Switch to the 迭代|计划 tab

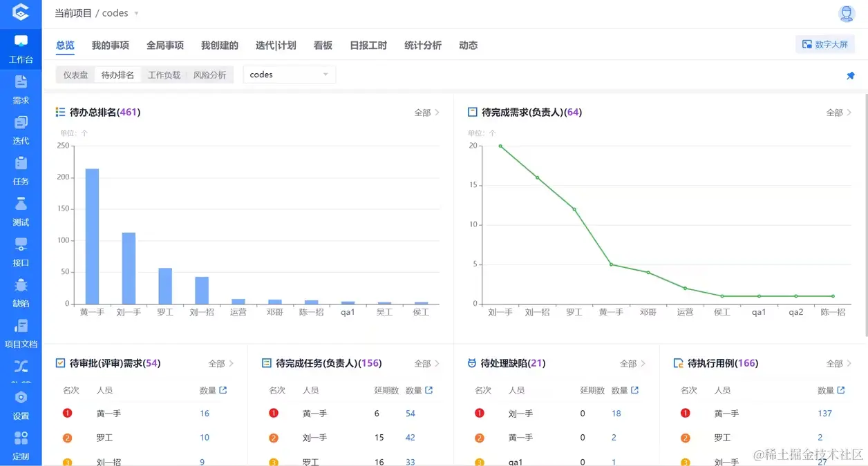276,46
